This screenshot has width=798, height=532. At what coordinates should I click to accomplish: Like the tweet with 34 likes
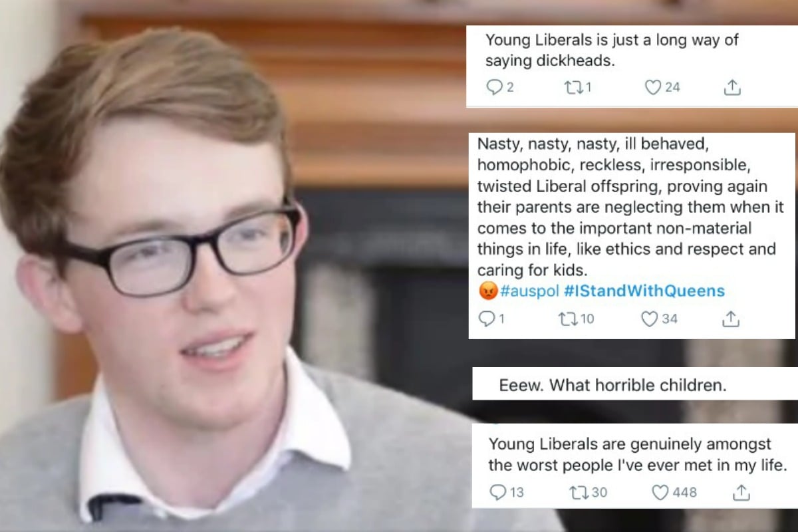pos(649,319)
